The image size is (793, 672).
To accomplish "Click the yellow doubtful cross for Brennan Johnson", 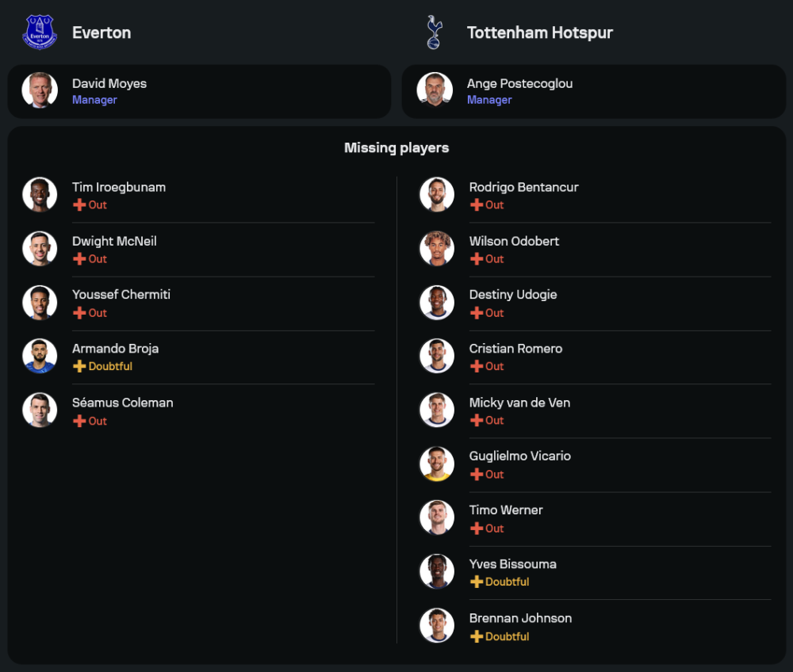I will 477,636.
